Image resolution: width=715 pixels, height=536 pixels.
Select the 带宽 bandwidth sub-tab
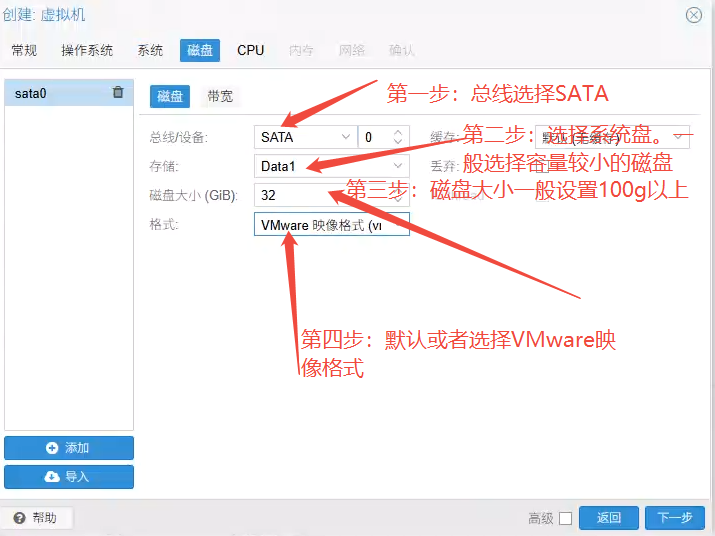coord(220,96)
